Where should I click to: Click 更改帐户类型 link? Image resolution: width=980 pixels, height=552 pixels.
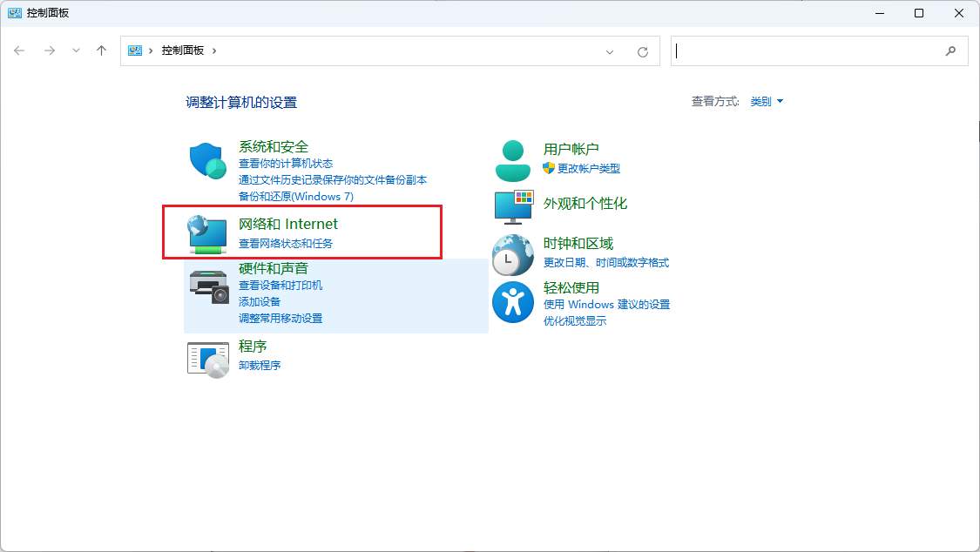tap(589, 169)
